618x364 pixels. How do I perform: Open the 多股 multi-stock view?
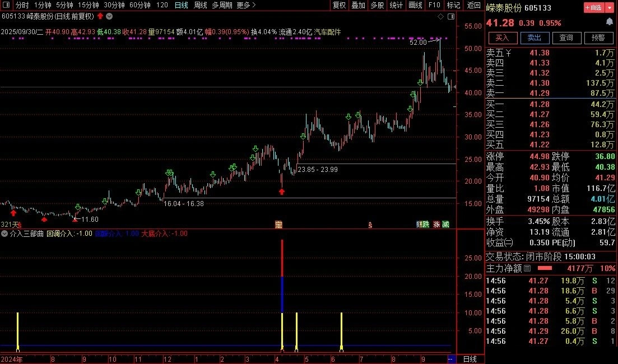tap(377, 5)
